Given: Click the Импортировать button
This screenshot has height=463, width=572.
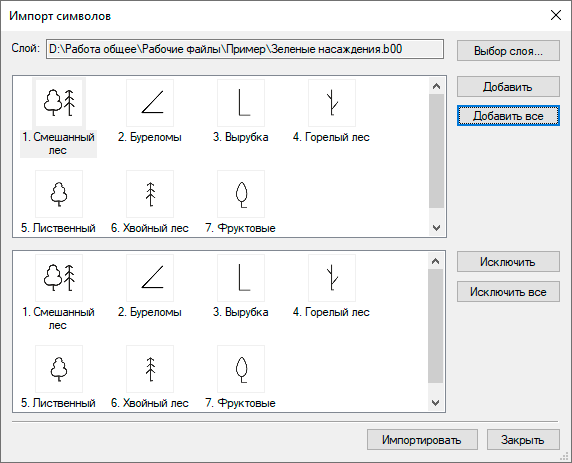Looking at the screenshot, I should click(x=422, y=440).
